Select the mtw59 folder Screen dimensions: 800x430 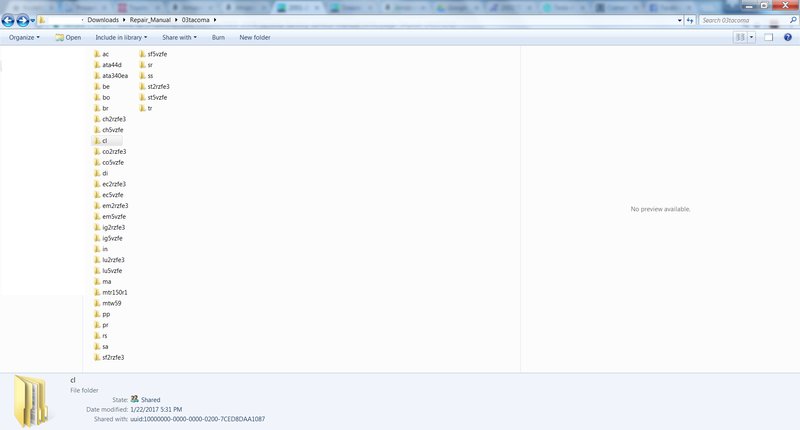108,303
